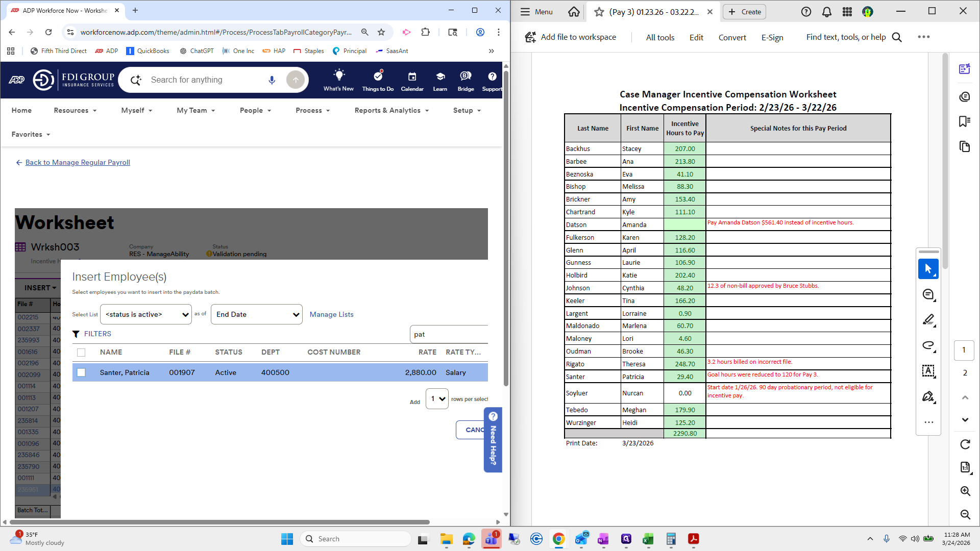Click Back to Manage Regular Payroll link
The image size is (980, 551).
pyautogui.click(x=78, y=162)
